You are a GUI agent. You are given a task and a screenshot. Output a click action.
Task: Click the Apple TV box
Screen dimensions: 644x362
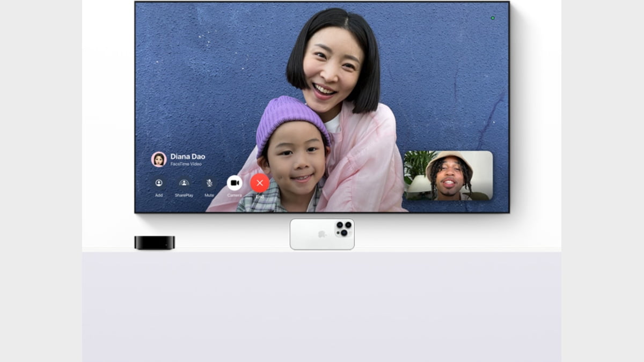point(153,242)
